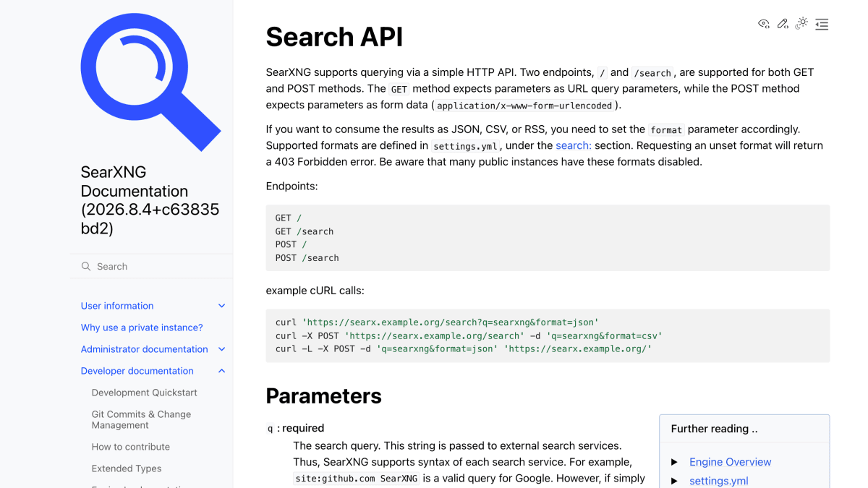This screenshot has height=488, width=868.
Task: Expand the User information chevron
Action: [221, 306]
